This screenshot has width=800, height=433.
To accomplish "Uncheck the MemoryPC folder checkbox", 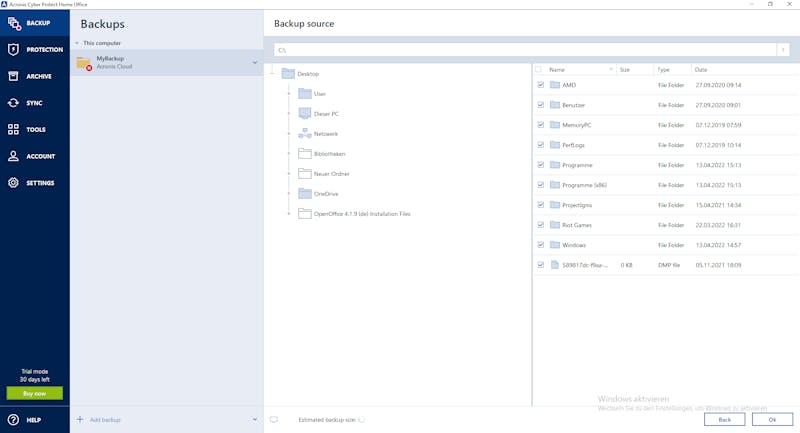I will pyautogui.click(x=540, y=124).
